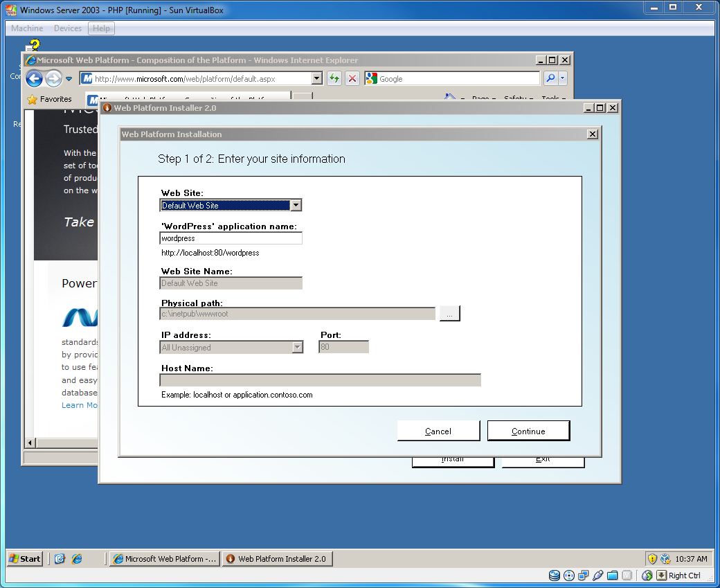
Task: Click the Learn More link in IE page
Action: click(80, 405)
